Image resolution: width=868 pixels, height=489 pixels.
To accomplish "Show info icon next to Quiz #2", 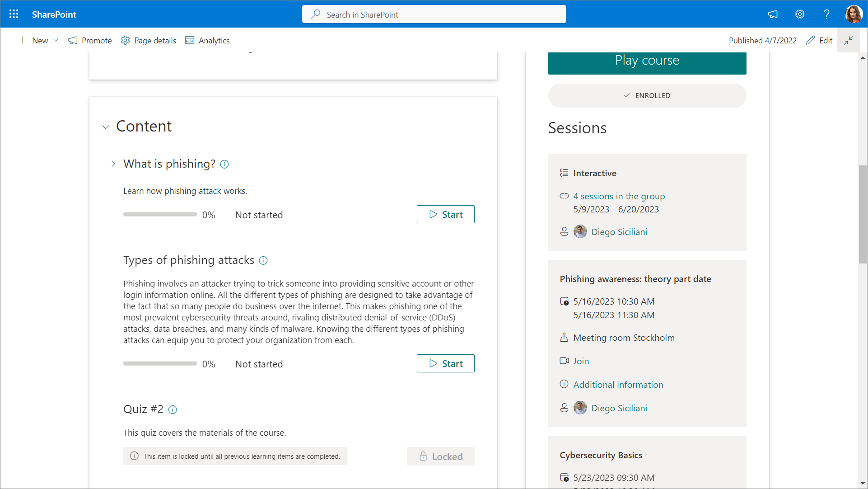I will (x=173, y=410).
